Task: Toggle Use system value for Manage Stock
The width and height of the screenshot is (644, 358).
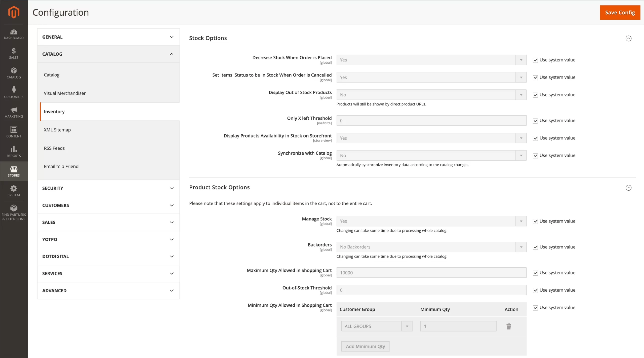Action: [x=535, y=221]
